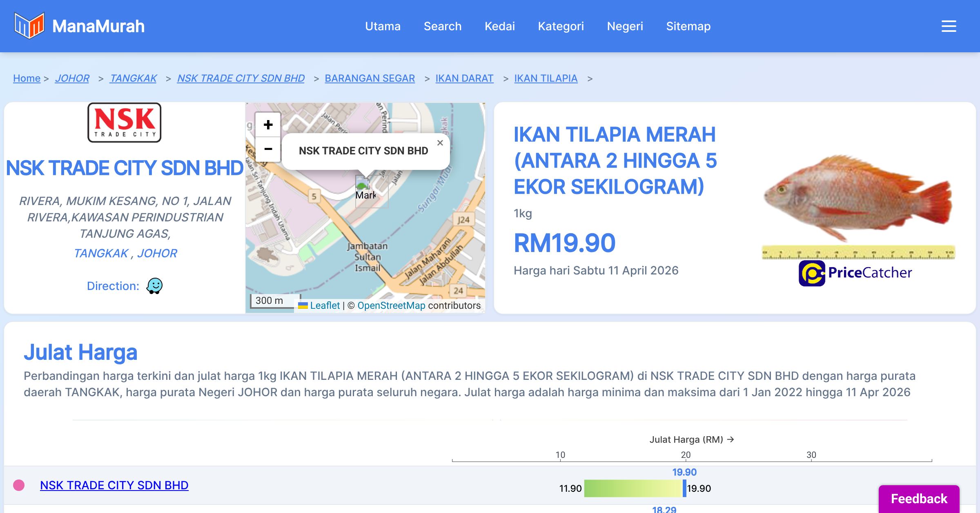Click the pink dot beside NSK Trade City
980x513 pixels.
tap(19, 485)
